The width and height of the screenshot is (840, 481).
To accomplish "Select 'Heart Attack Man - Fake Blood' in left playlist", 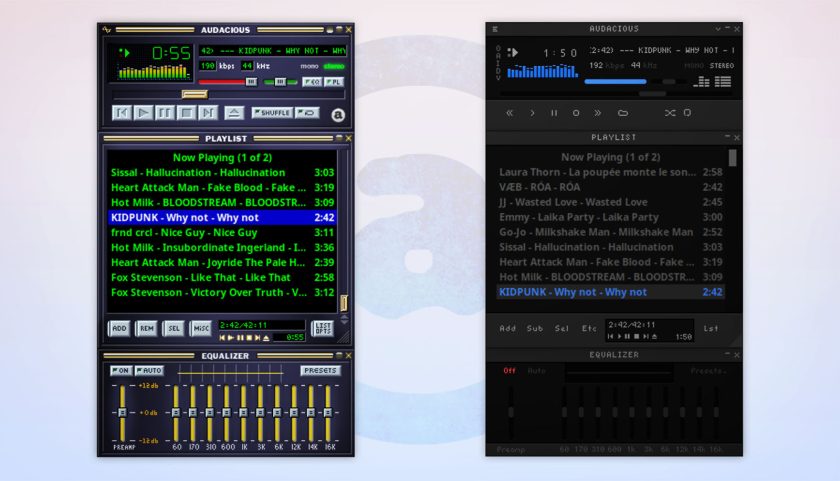I will coord(222,187).
